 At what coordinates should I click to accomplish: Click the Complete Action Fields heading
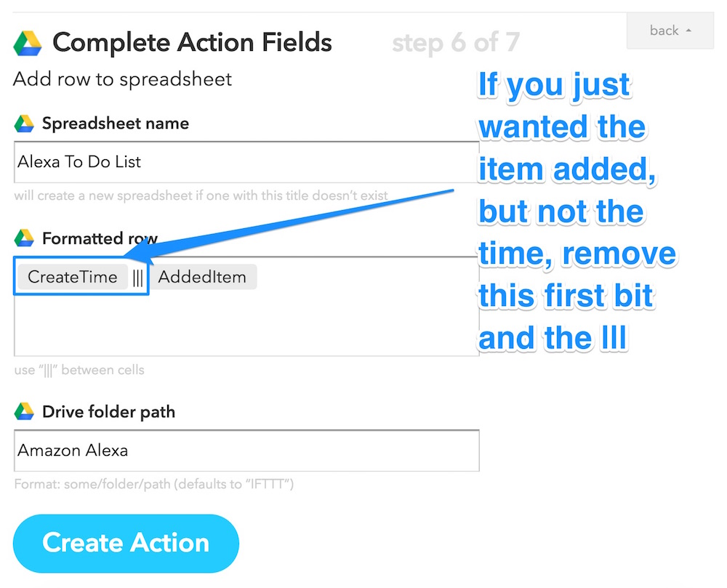[192, 43]
